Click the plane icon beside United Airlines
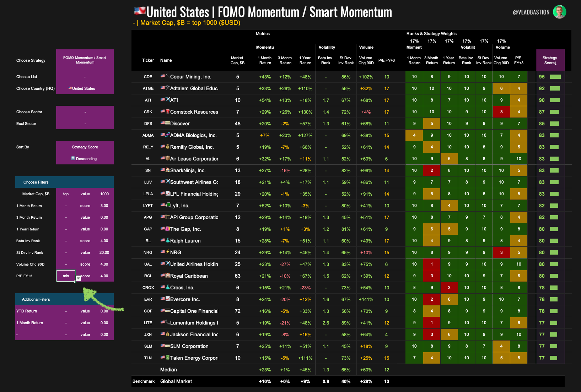Image resolution: width=581 pixels, height=392 pixels. (x=167, y=263)
